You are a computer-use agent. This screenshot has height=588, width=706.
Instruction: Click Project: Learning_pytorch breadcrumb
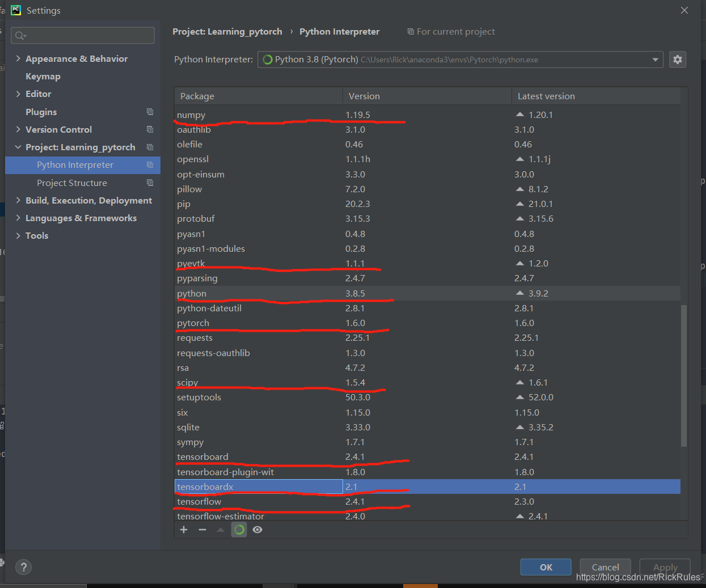pyautogui.click(x=227, y=32)
